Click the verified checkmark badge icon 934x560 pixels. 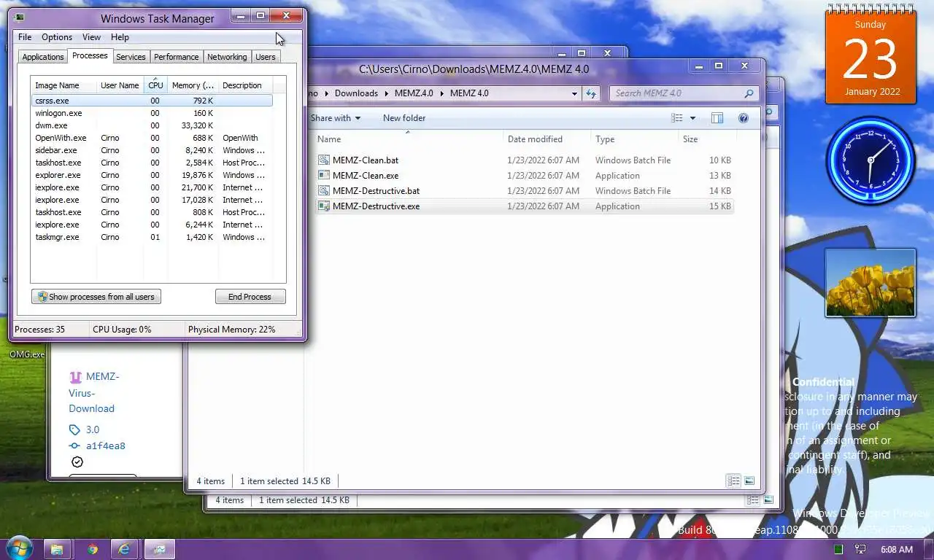point(77,462)
